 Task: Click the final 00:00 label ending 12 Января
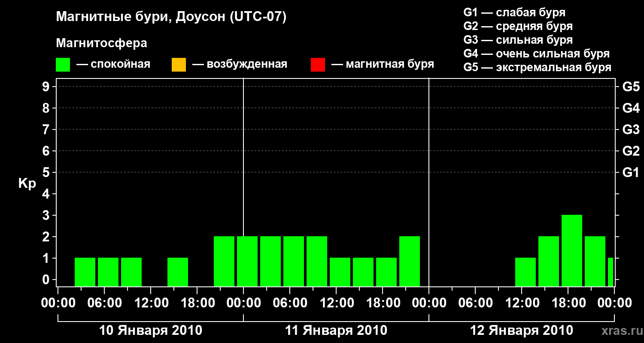click(614, 303)
